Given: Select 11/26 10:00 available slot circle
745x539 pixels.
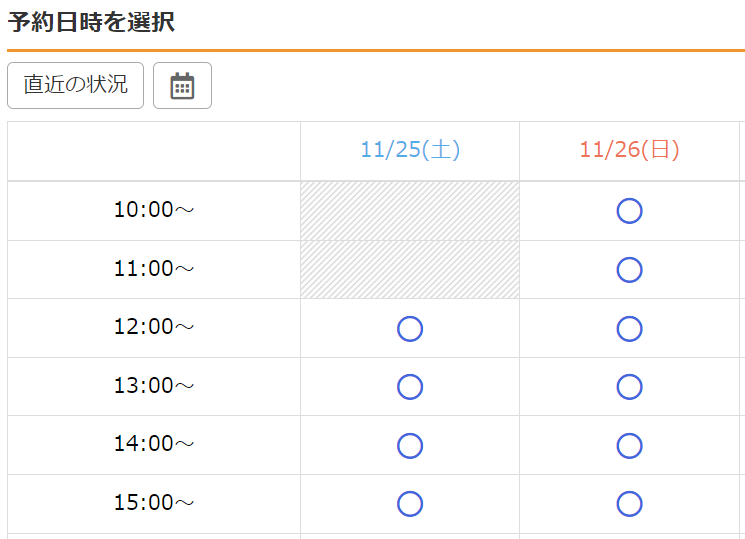Looking at the screenshot, I should click(x=630, y=211).
